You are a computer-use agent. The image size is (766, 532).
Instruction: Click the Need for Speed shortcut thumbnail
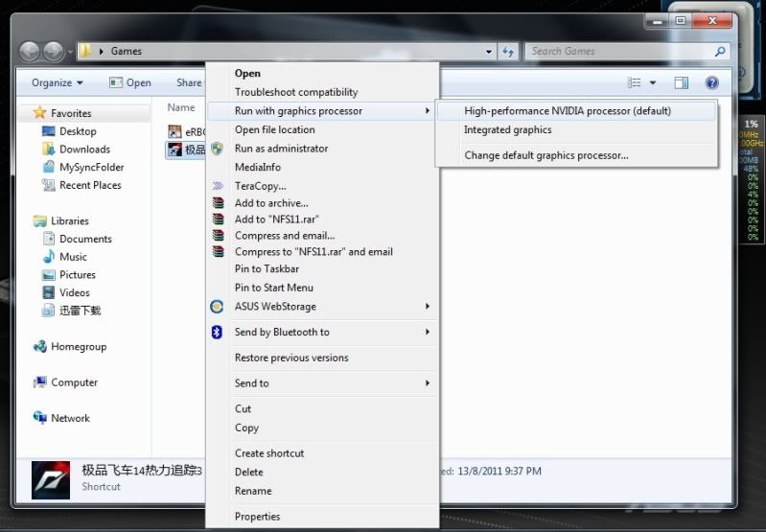point(50,478)
